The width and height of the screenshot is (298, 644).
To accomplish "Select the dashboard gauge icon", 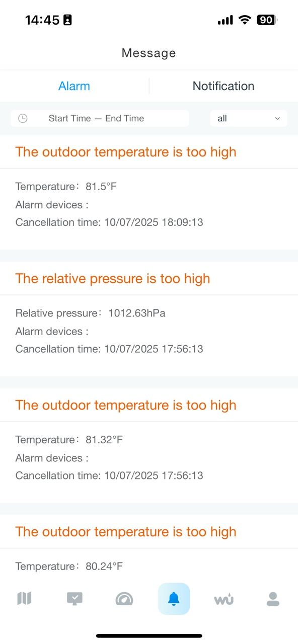I will click(124, 598).
